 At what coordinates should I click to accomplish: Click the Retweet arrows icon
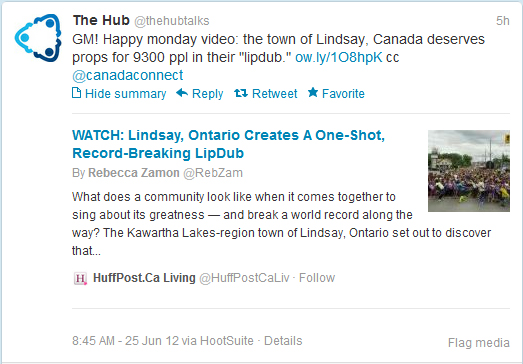(241, 93)
